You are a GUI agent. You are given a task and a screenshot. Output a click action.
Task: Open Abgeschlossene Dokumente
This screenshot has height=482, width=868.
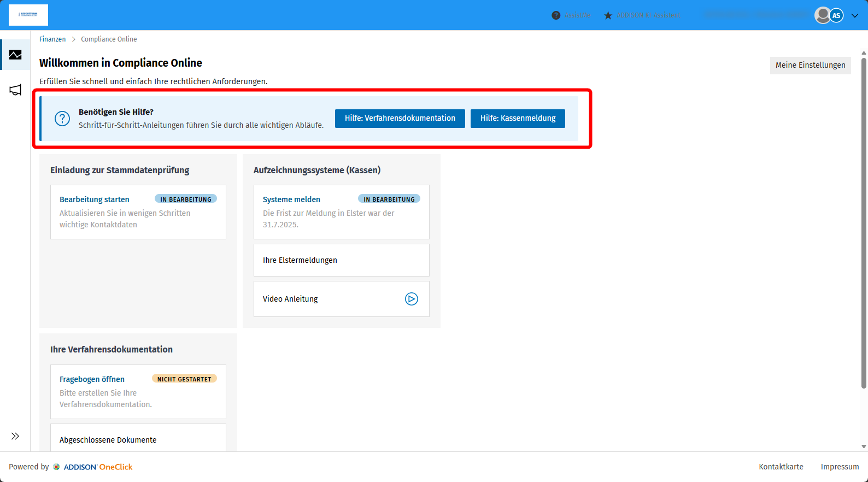pos(138,438)
